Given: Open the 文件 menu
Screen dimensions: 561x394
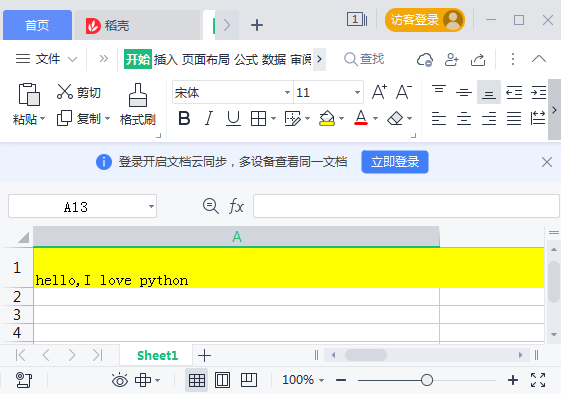Looking at the screenshot, I should click(47, 59).
